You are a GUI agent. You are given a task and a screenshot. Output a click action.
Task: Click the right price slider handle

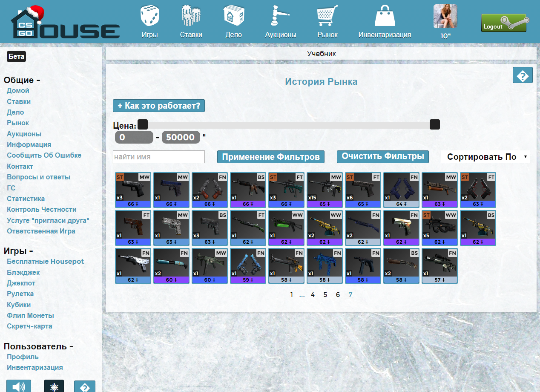point(435,124)
